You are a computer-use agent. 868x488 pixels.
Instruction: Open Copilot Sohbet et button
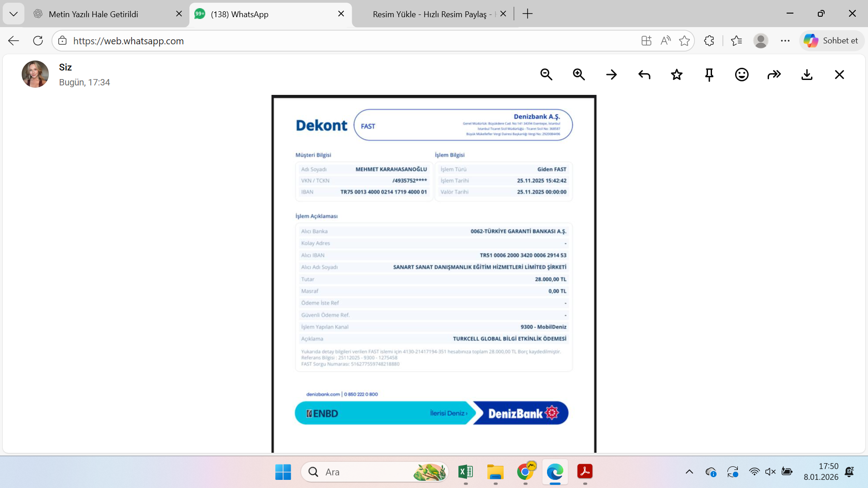click(x=832, y=41)
